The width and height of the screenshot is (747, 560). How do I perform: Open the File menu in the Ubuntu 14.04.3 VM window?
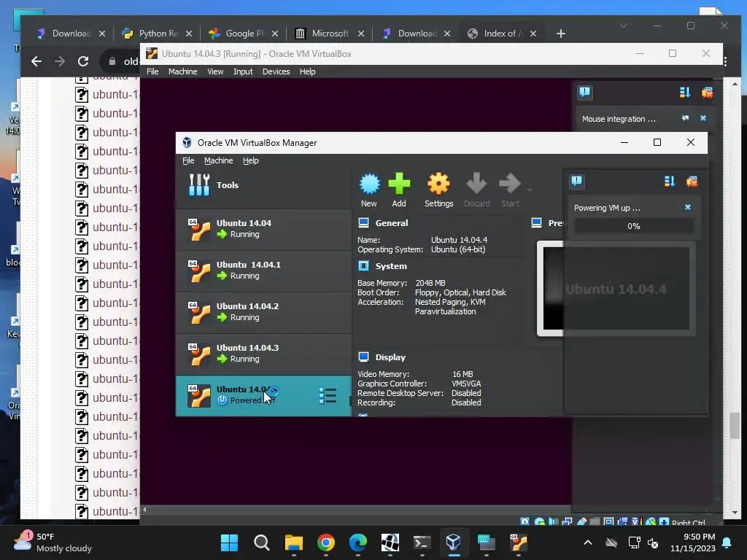(x=152, y=71)
